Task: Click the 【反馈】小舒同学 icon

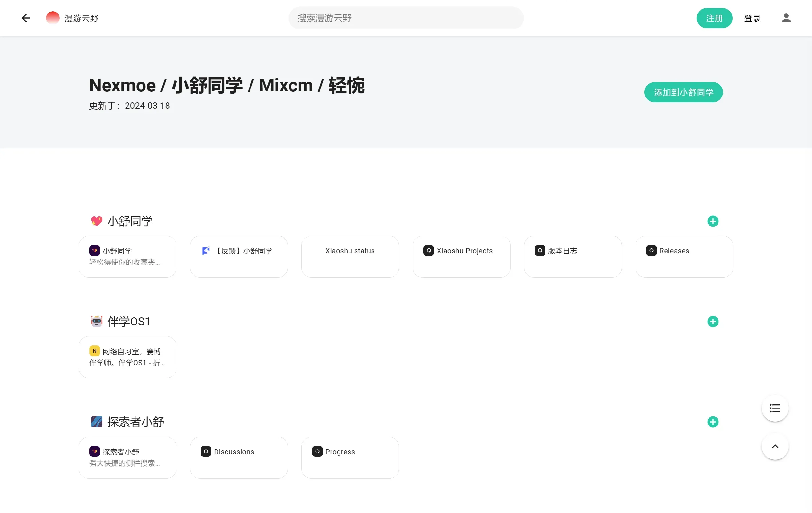Action: [x=206, y=251]
